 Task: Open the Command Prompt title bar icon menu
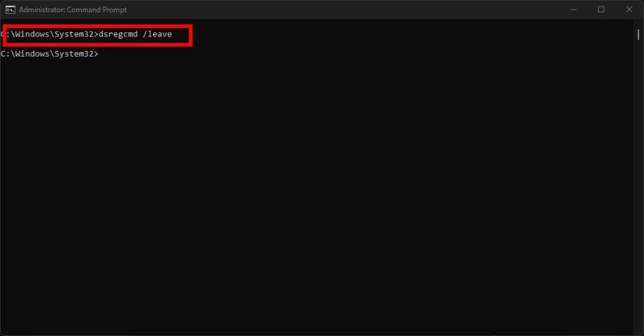pyautogui.click(x=10, y=9)
